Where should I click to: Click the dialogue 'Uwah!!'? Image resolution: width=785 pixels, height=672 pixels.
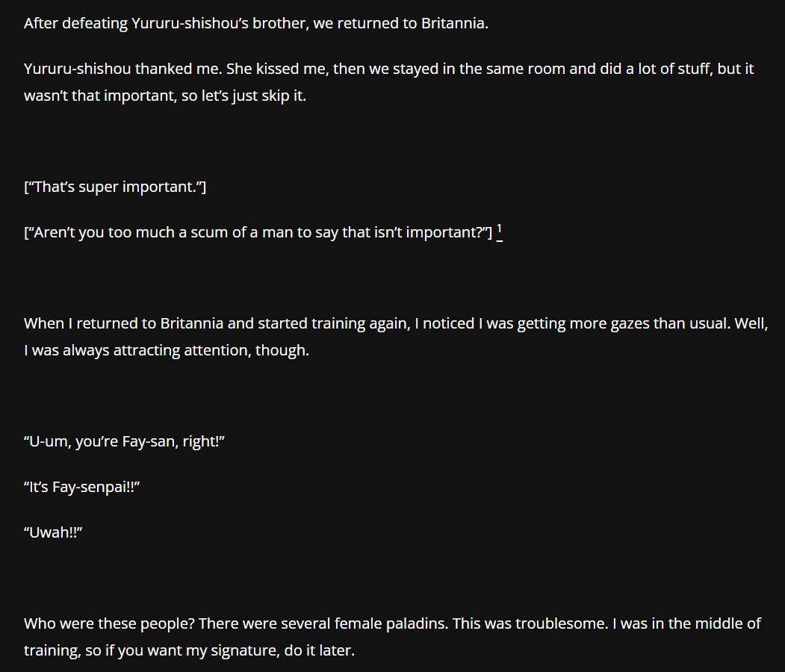[53, 532]
